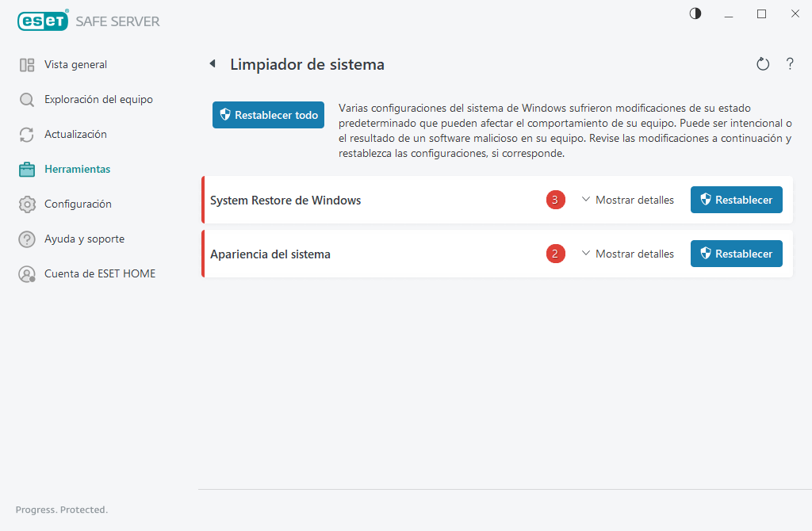Click the Limpiador de sistema heading
Screen dimensions: 812x531
click(x=307, y=64)
